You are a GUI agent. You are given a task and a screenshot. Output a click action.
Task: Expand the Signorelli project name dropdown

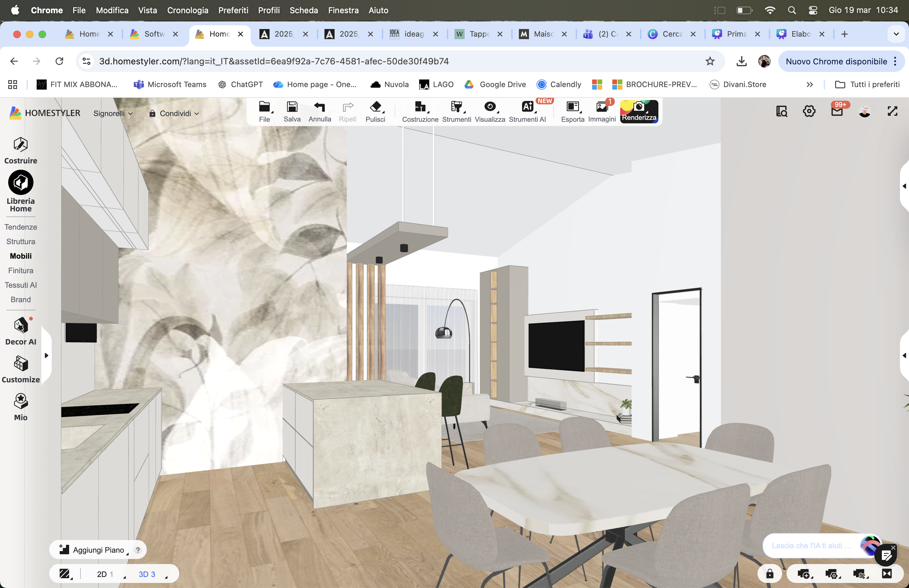(x=113, y=113)
